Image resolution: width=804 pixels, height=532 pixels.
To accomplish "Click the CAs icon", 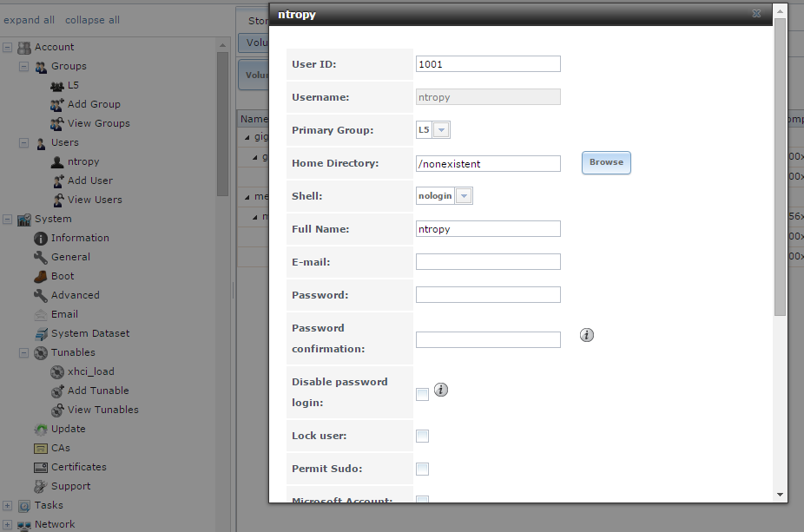I will (x=41, y=449).
